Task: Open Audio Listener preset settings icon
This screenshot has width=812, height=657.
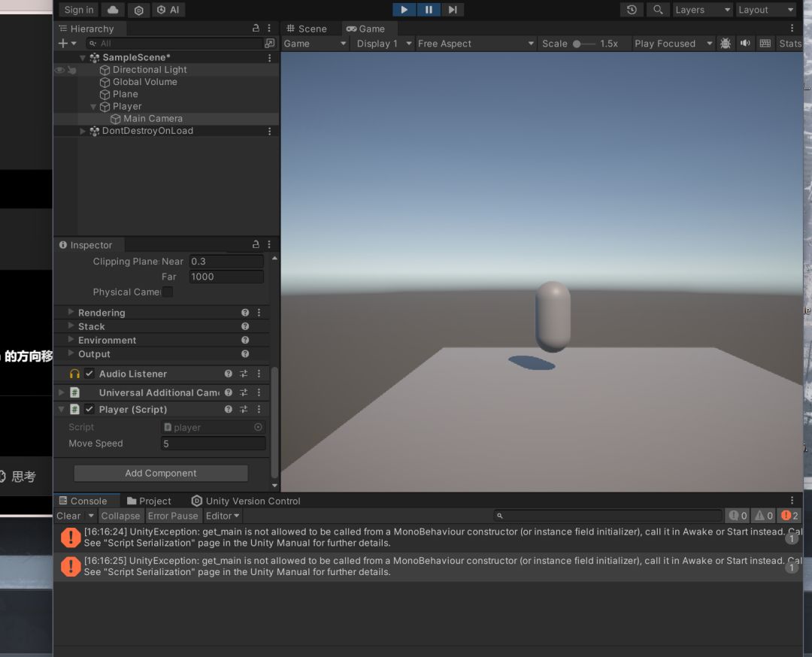Action: click(244, 374)
